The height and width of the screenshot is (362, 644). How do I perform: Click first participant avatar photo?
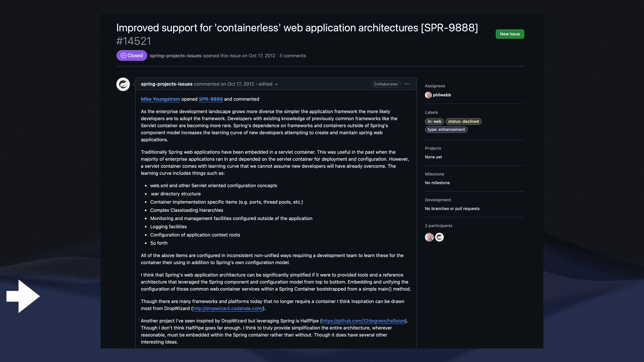(x=429, y=237)
